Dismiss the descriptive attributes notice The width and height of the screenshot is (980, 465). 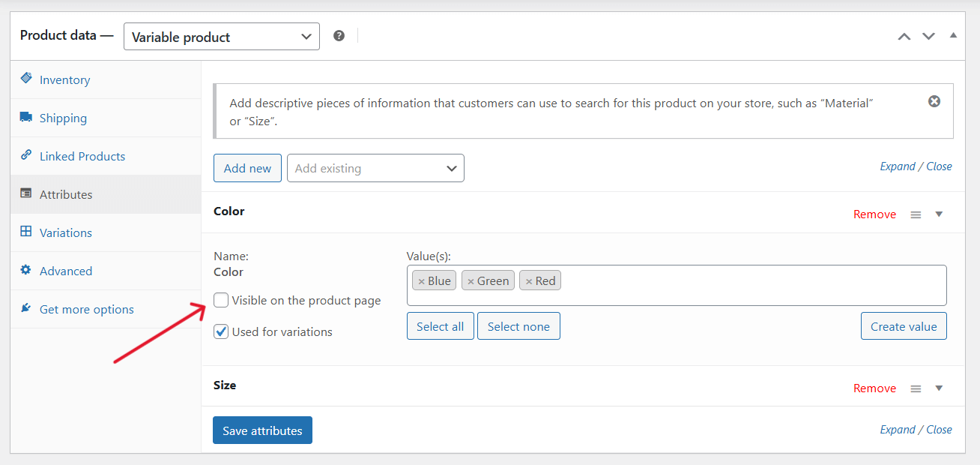point(934,100)
